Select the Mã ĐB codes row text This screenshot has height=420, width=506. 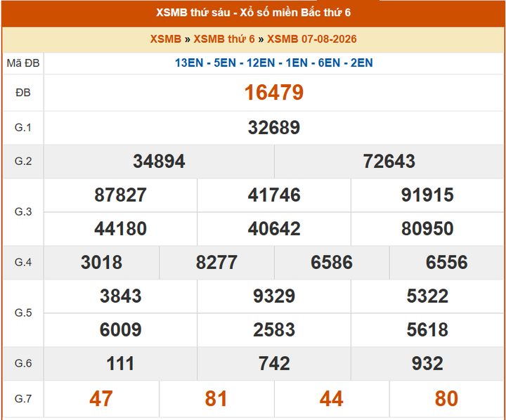[x=273, y=63]
